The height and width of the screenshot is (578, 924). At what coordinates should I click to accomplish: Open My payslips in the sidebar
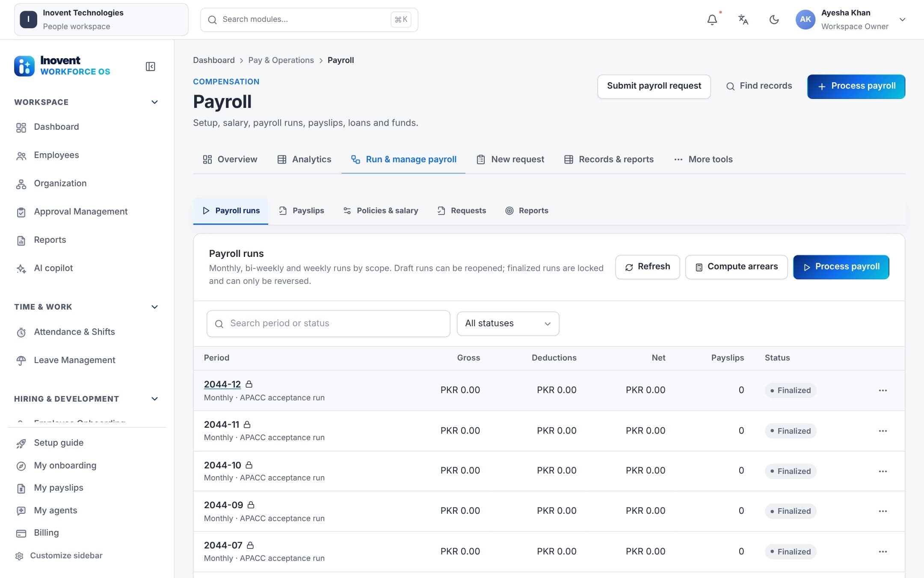pyautogui.click(x=87, y=488)
